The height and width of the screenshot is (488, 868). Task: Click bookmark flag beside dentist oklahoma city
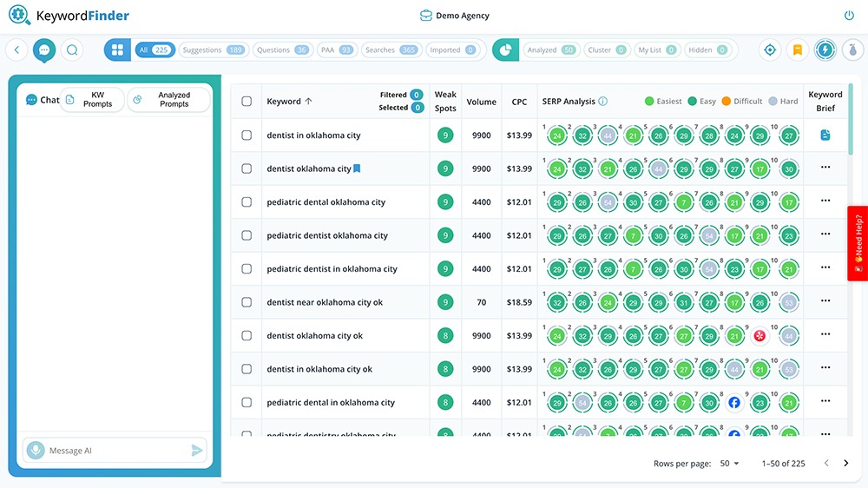pyautogui.click(x=357, y=168)
